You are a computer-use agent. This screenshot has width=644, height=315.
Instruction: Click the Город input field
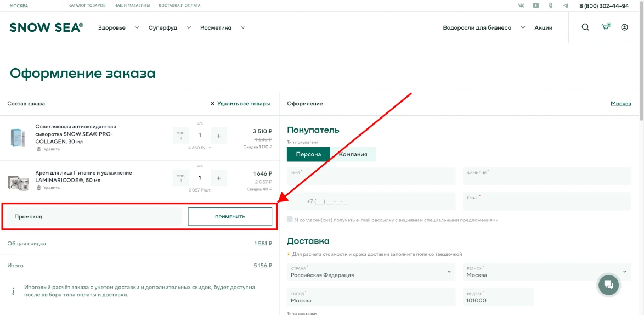371,297
